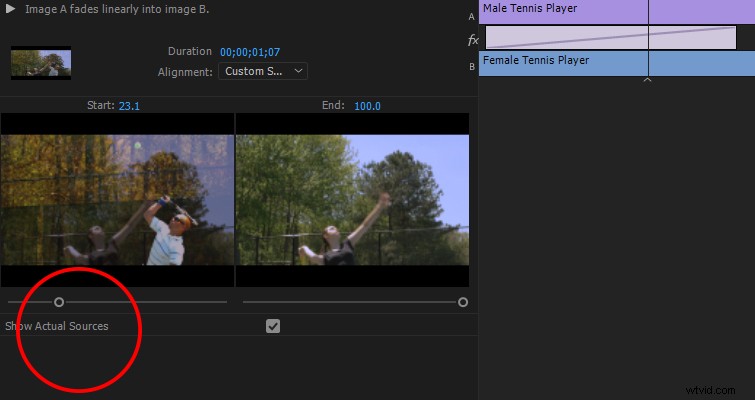Click the Start slider handle
Viewport: 755px width, 400px height.
click(59, 302)
